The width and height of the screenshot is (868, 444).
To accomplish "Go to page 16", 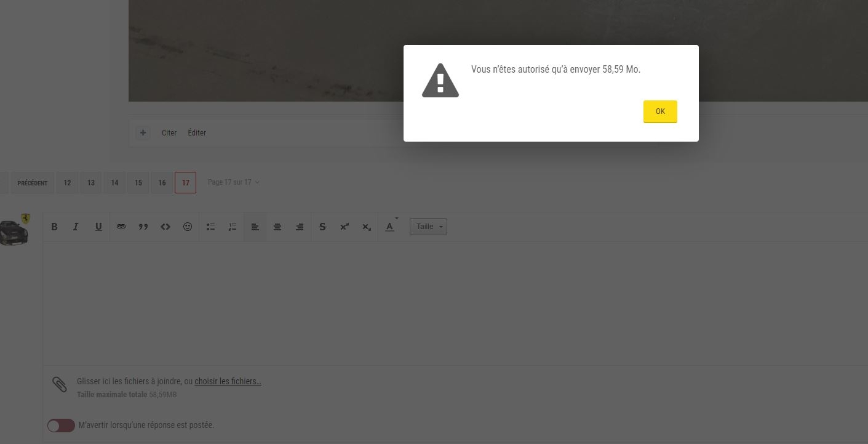I will (162, 182).
